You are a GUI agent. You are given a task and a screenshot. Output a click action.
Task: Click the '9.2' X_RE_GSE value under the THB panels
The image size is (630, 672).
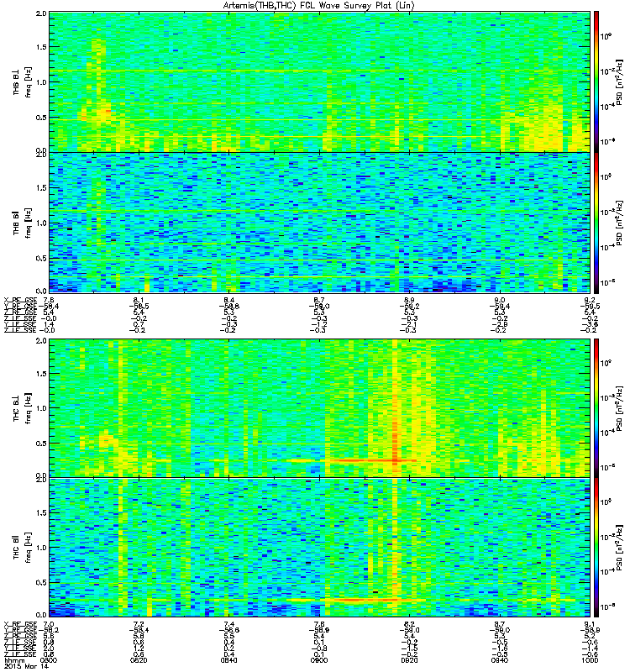[591, 300]
